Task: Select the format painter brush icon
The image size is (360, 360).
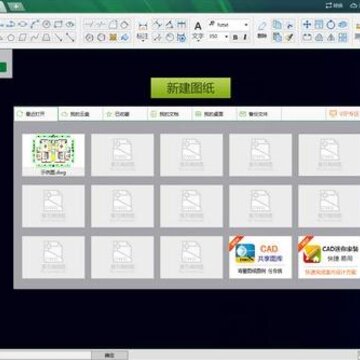Action: pyautogui.click(x=289, y=37)
